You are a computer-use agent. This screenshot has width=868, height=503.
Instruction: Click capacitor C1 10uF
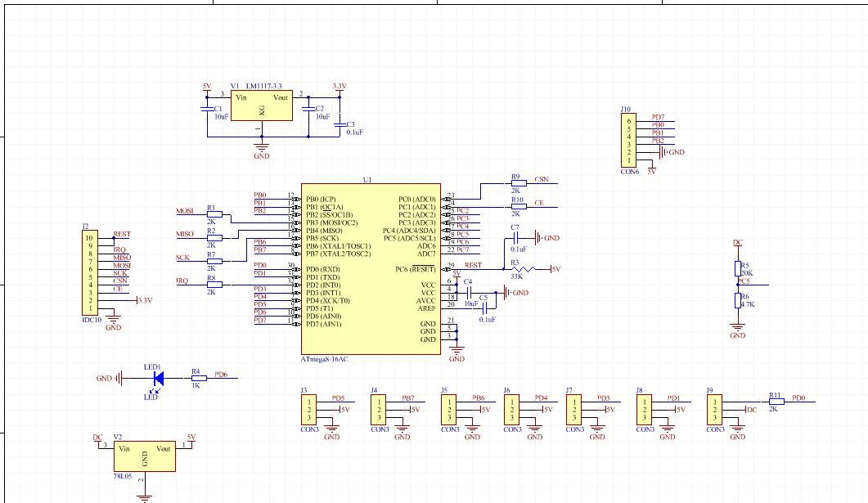pos(207,109)
